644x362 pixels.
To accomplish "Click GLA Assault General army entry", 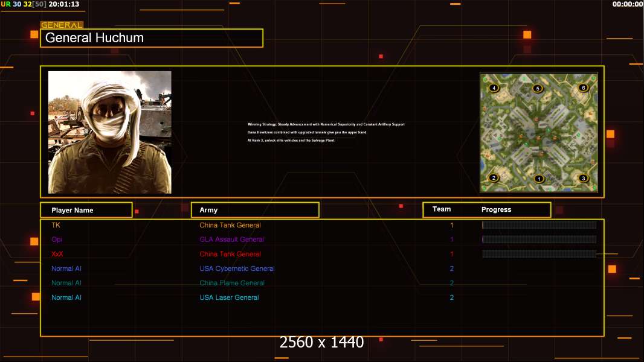I will coord(231,240).
